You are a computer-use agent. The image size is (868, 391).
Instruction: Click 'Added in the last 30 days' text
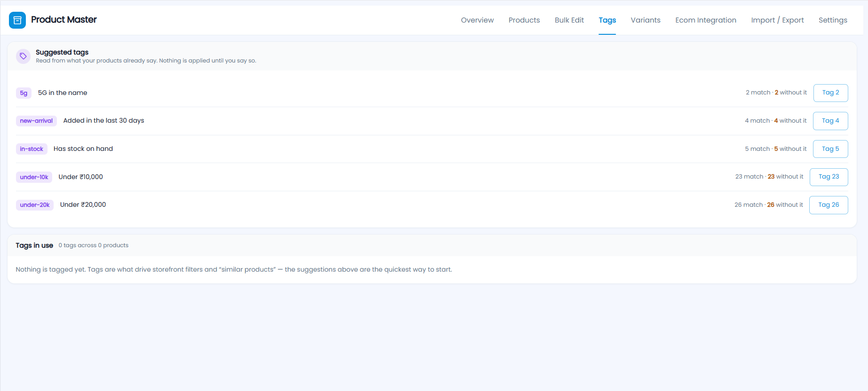click(104, 120)
